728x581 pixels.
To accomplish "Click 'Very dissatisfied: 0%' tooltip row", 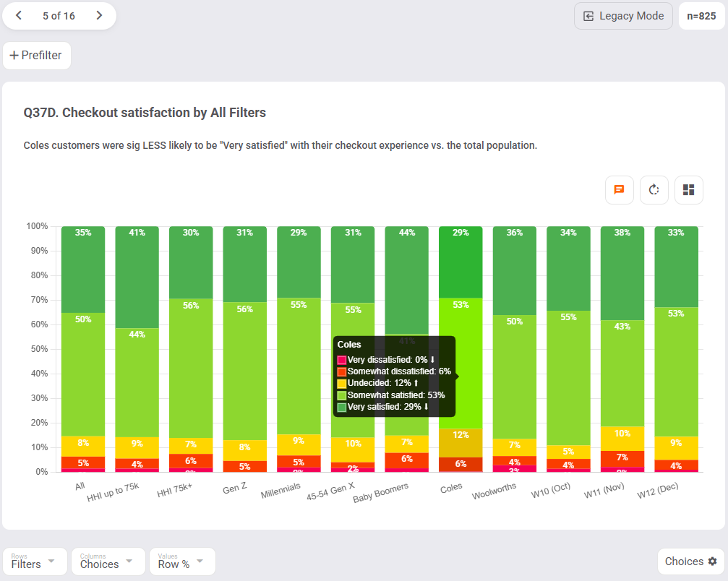I will coord(386,360).
